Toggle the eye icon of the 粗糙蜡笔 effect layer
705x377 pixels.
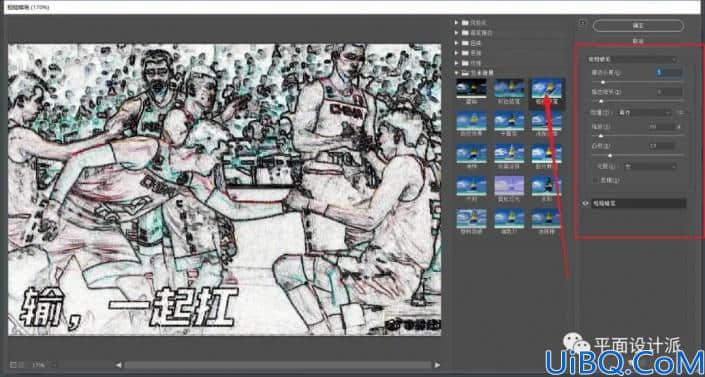(x=585, y=203)
